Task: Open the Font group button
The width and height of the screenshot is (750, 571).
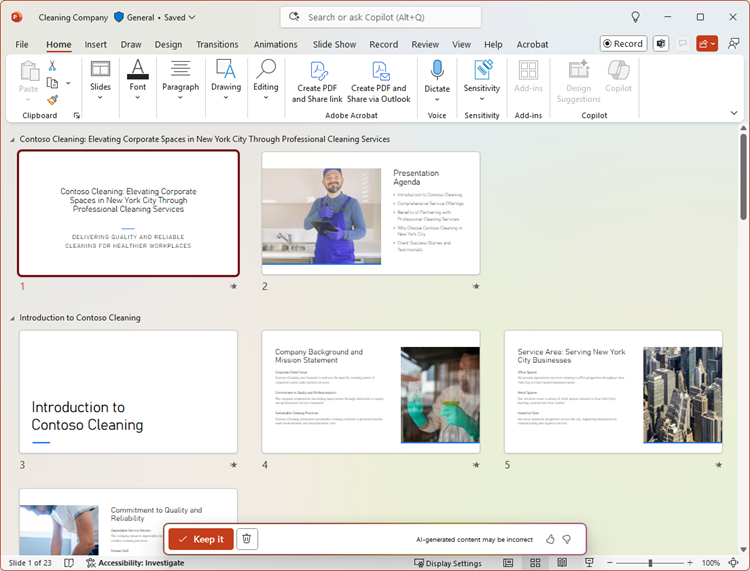Action: point(138,80)
